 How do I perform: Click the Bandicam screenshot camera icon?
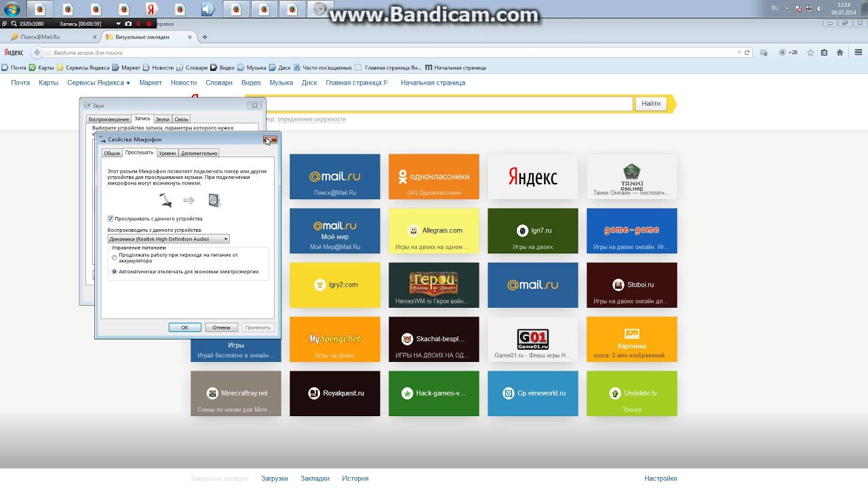click(128, 24)
